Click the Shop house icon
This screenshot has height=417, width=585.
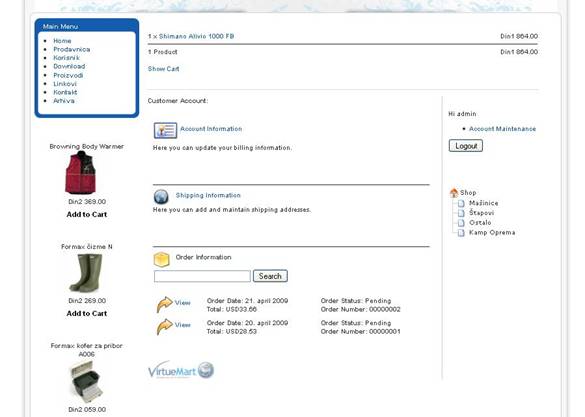(x=454, y=193)
